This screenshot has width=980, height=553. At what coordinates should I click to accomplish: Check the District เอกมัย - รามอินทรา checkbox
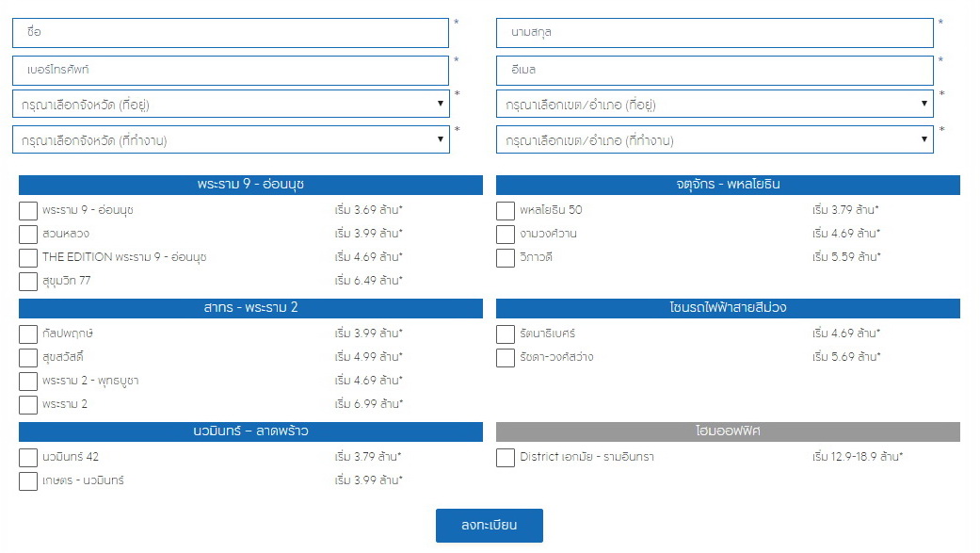[x=506, y=458]
